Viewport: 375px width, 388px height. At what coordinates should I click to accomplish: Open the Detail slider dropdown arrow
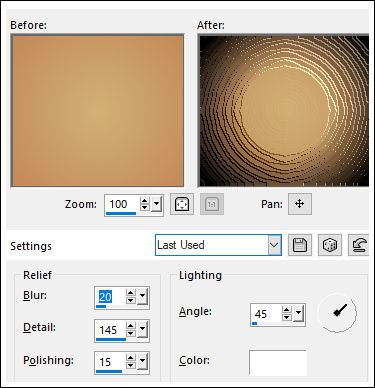coord(142,329)
